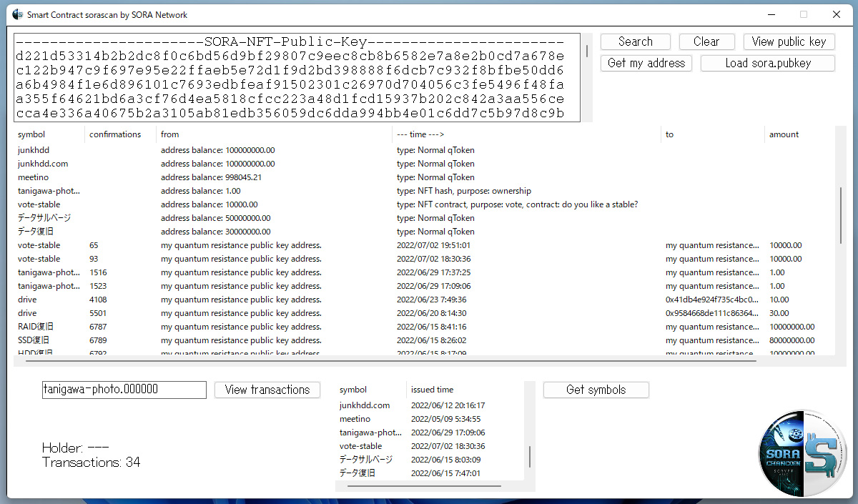Close the Smart Contract sorascan window

837,14
